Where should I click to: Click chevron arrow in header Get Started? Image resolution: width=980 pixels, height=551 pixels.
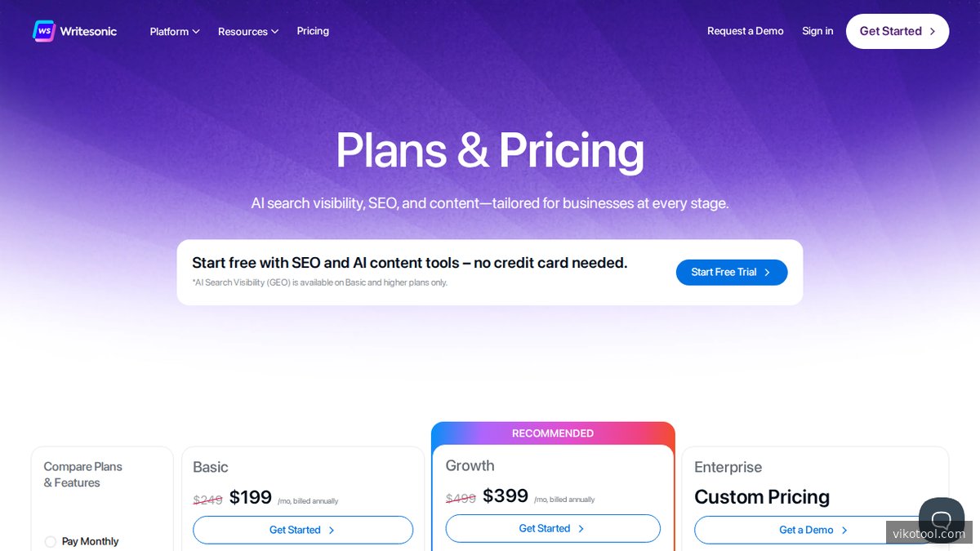click(932, 31)
